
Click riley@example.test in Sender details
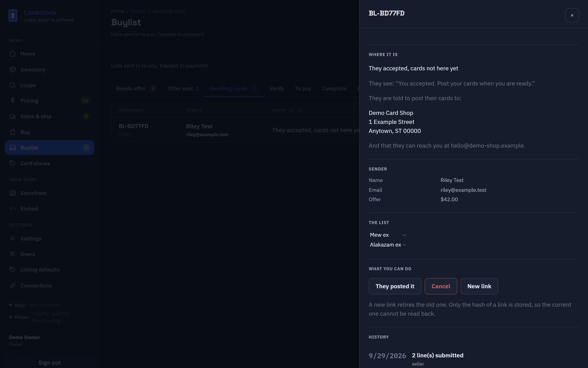(x=463, y=190)
